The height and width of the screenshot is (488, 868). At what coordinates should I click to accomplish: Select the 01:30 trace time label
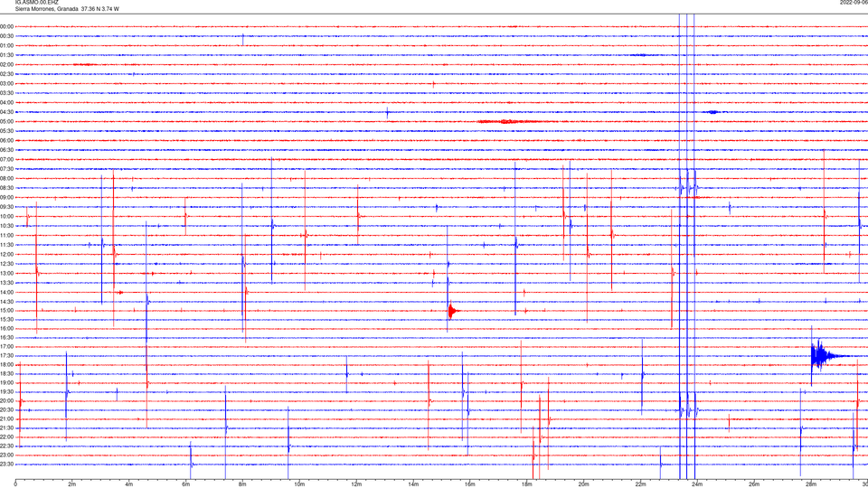click(7, 55)
